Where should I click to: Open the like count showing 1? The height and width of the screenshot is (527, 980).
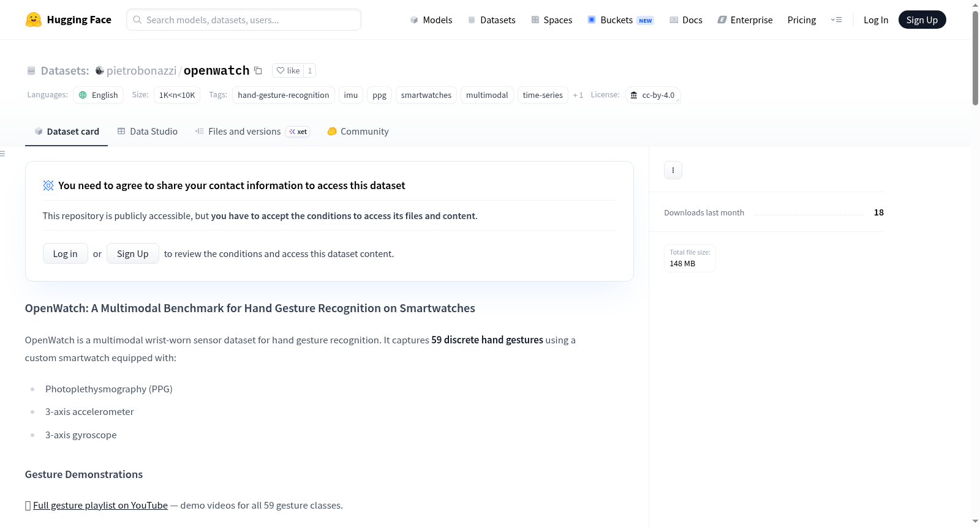(310, 70)
